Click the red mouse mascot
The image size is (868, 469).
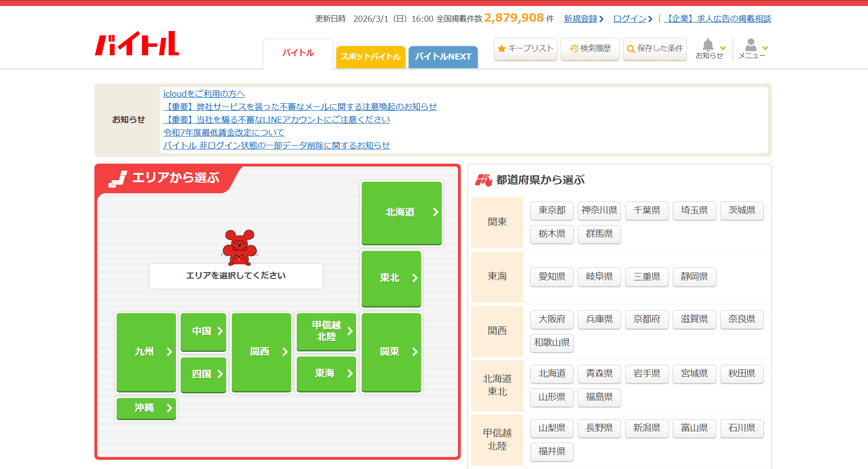tap(239, 247)
